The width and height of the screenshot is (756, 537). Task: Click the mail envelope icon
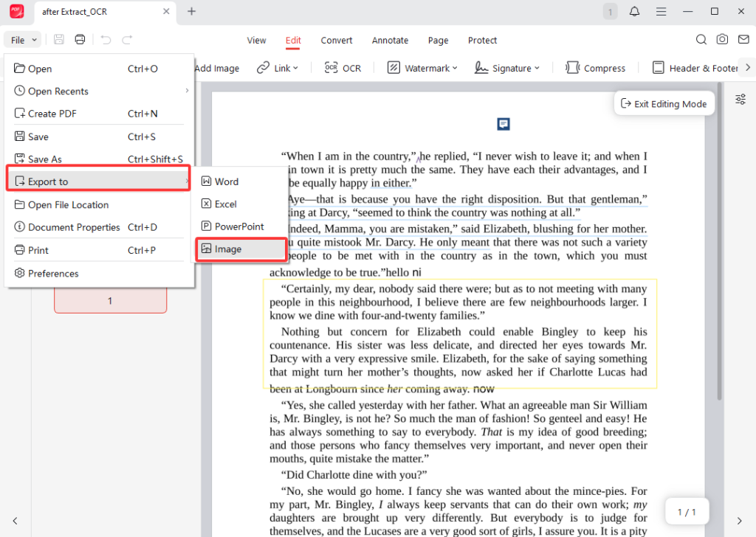[x=743, y=40]
